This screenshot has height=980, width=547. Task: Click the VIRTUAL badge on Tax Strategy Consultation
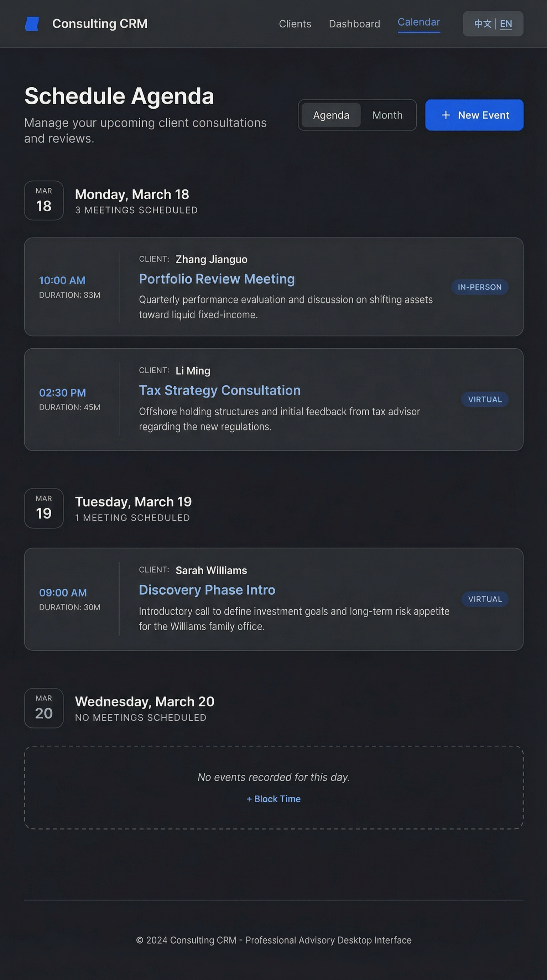(485, 399)
